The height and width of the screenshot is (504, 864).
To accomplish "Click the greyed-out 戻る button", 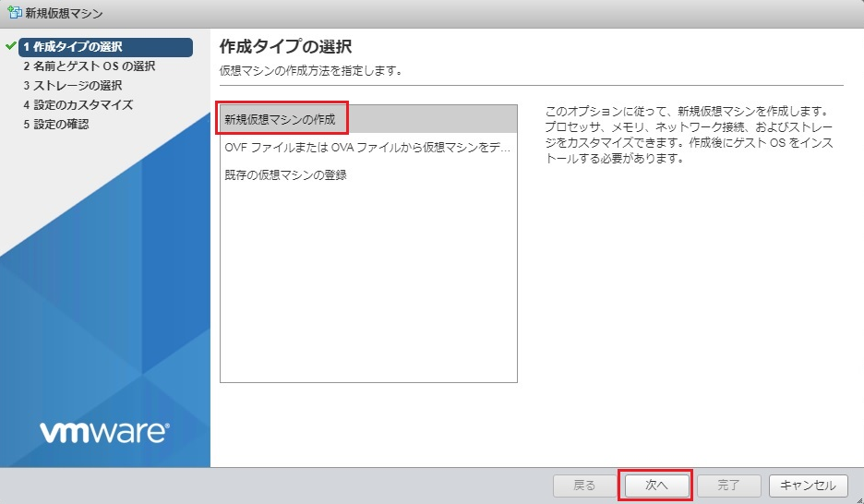I will pyautogui.click(x=584, y=486).
